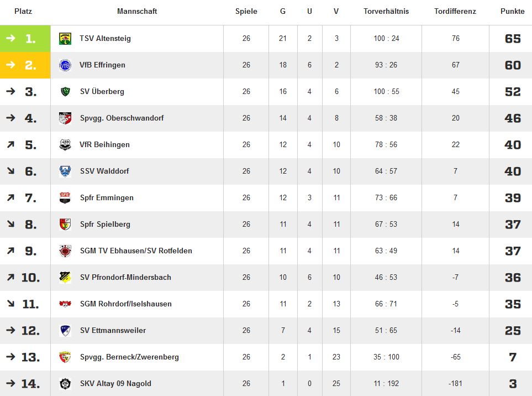Click the TSV Altensteig club crest
The width and height of the screenshot is (532, 396).
65,38
